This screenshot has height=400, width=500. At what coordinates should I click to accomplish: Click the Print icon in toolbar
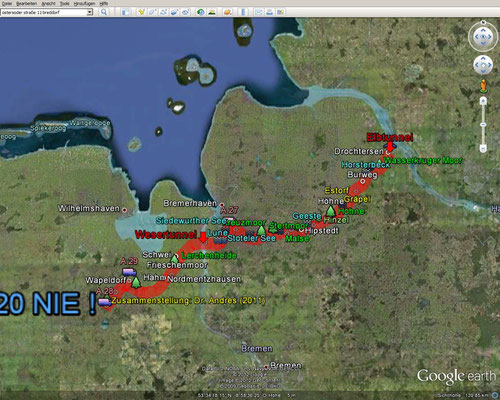[x=270, y=12]
